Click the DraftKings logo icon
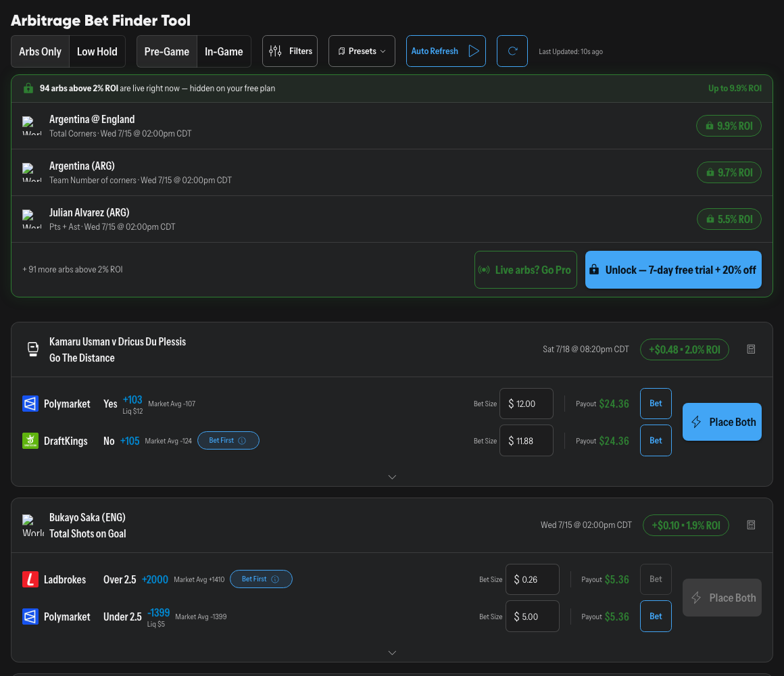This screenshot has height=676, width=784. (x=30, y=441)
